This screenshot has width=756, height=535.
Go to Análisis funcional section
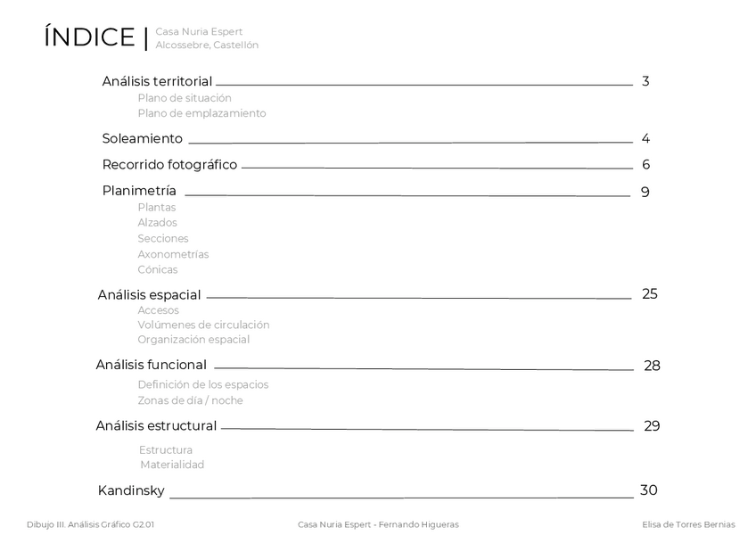pos(152,365)
